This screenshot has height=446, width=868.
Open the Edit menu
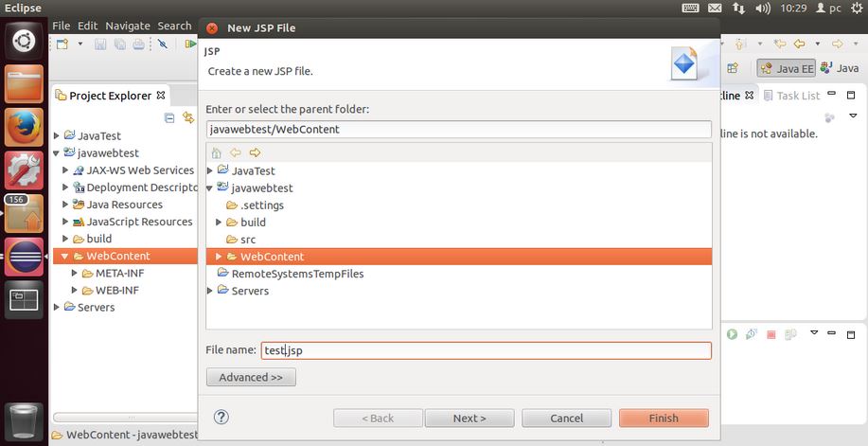point(87,26)
